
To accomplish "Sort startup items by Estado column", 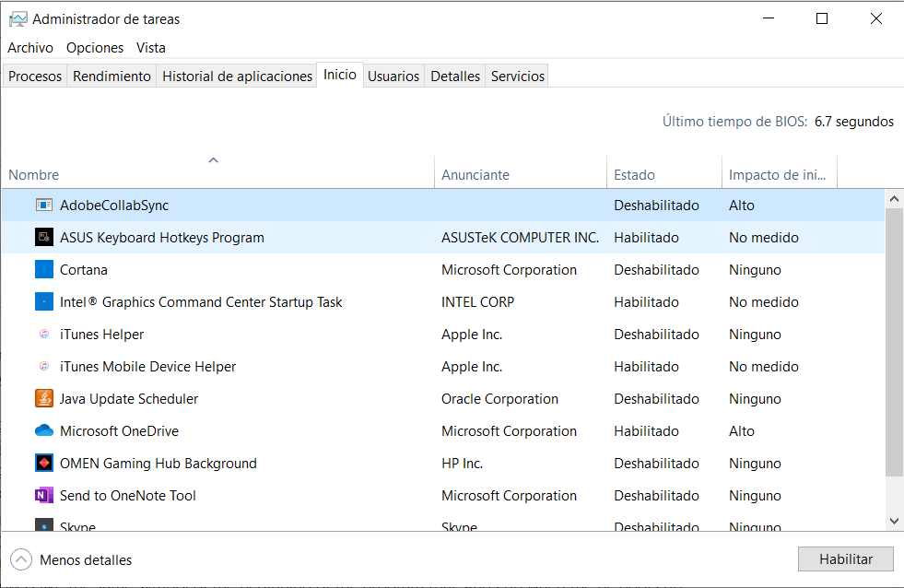I will point(635,175).
